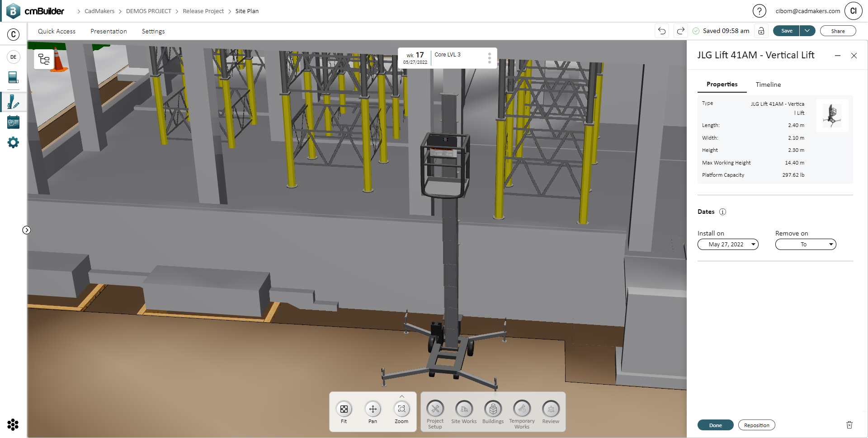
Task: Click the wk 17 date indicator
Action: tap(415, 58)
